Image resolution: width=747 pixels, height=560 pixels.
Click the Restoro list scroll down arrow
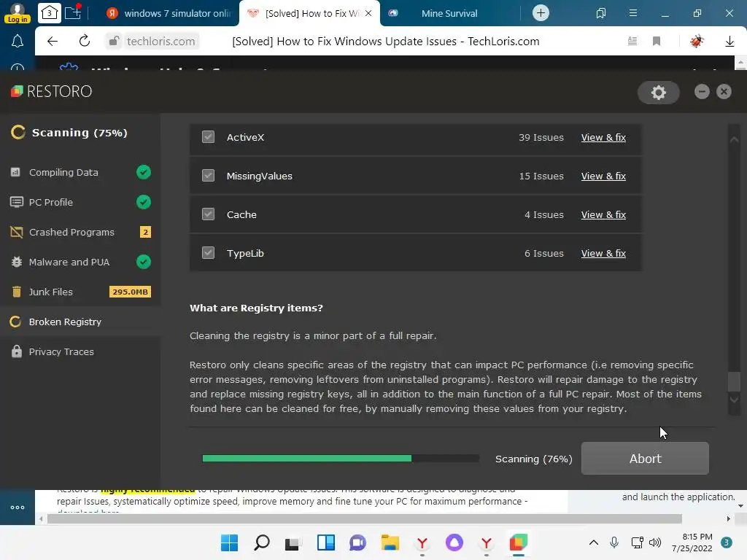coord(734,400)
